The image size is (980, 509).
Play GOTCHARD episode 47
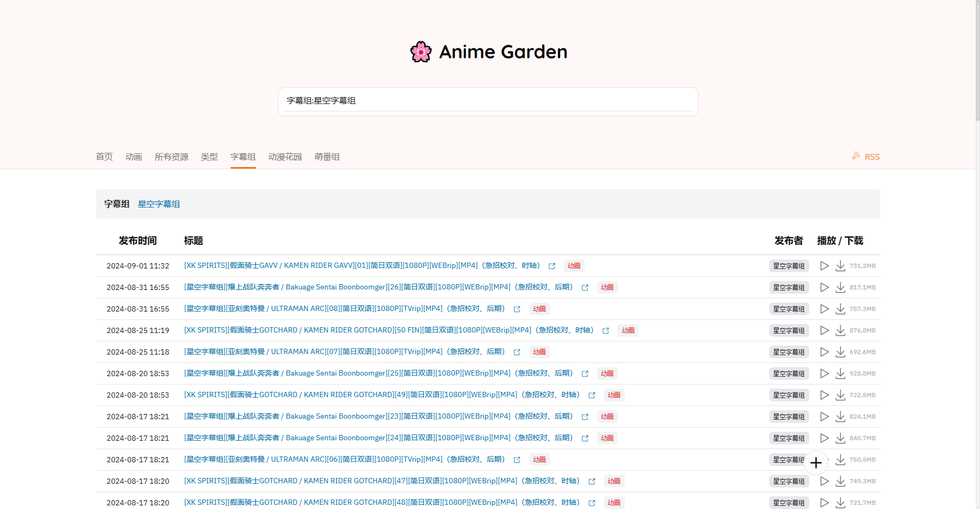pos(824,481)
